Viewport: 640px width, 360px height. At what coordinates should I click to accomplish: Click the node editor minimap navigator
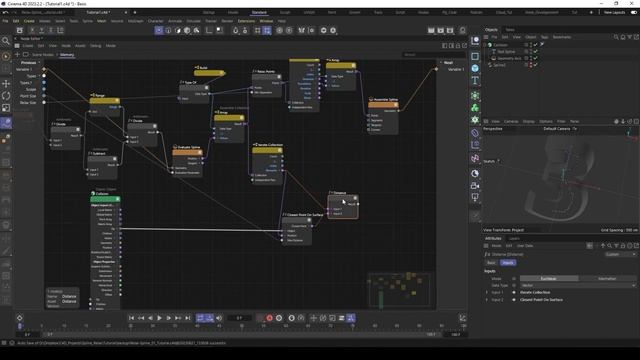pyautogui.click(x=399, y=290)
